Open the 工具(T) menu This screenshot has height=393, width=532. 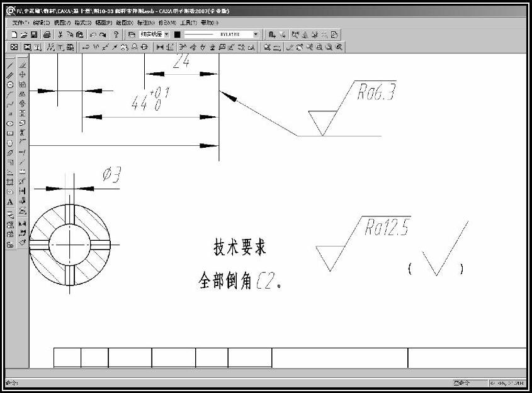(x=188, y=23)
